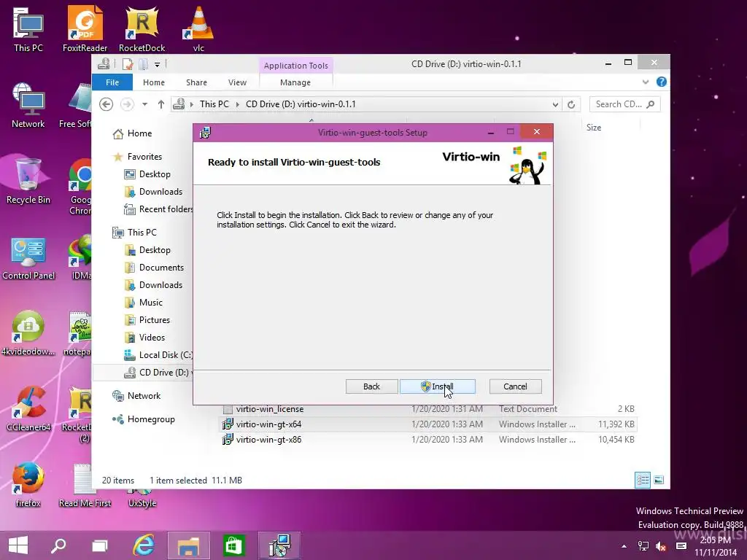Viewport: 747px width, 560px height.
Task: Go back using Explorer's back arrow
Action: (107, 104)
